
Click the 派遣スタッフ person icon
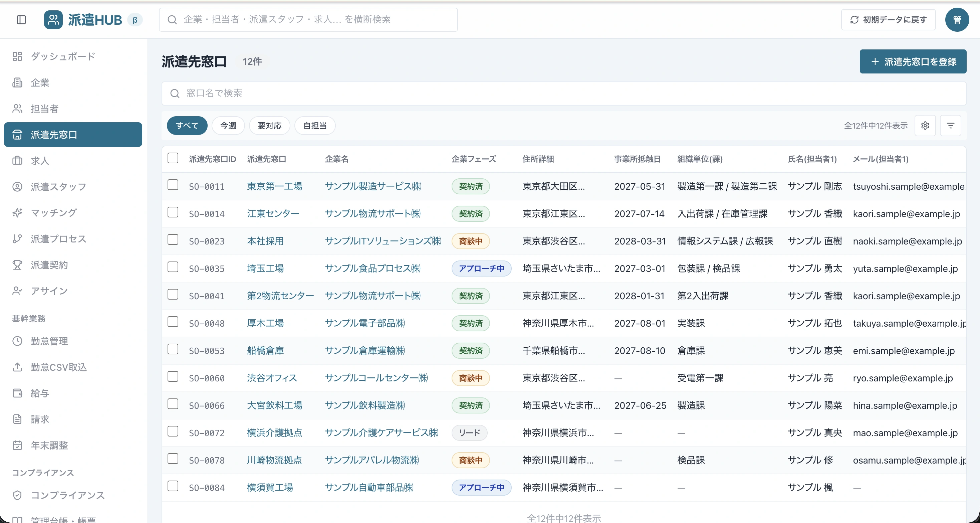(17, 186)
